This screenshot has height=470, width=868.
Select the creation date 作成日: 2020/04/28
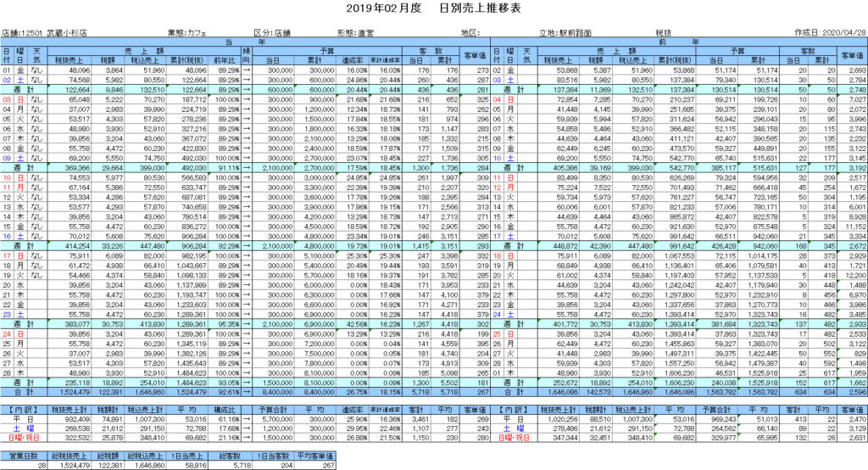tap(831, 33)
